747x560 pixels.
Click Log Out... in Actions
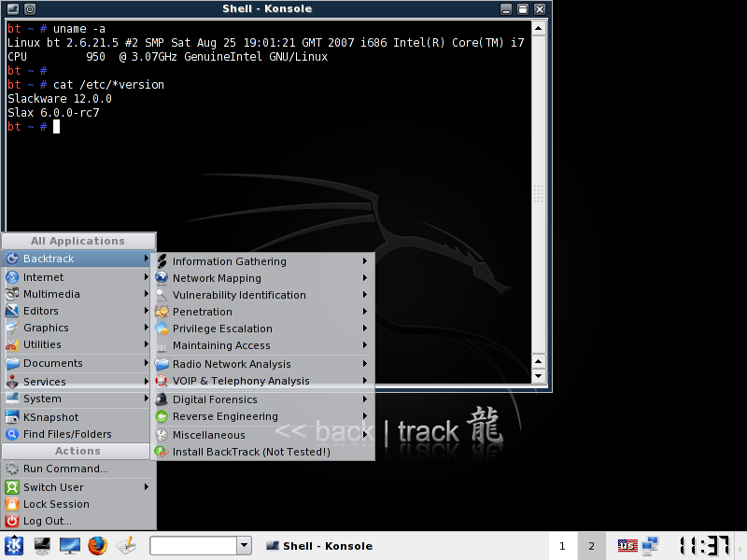coord(47,521)
